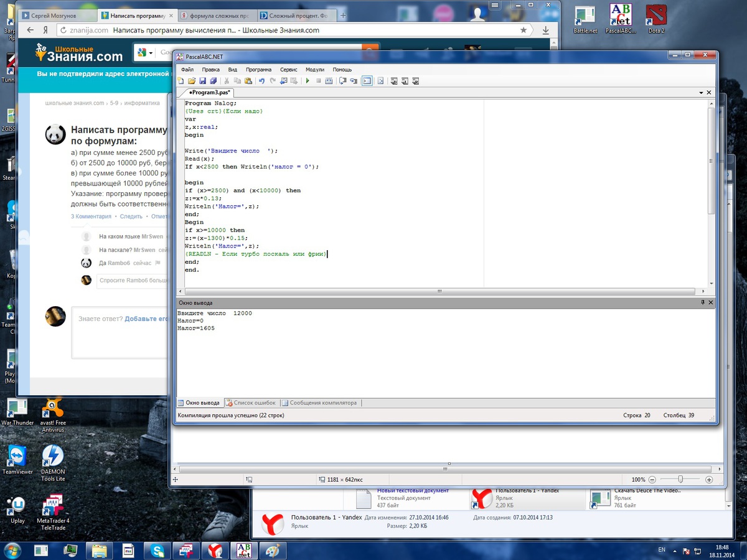The width and height of the screenshot is (747, 560).
Task: Click the Save file icon in the toolbar
Action: coord(203,81)
